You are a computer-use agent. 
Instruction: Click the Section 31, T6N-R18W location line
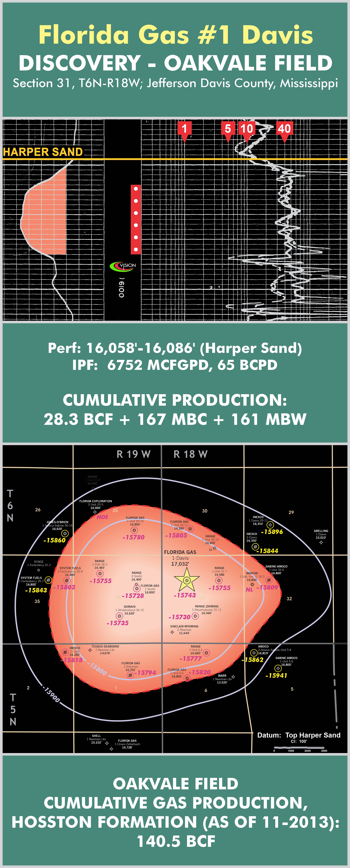[x=175, y=83]
